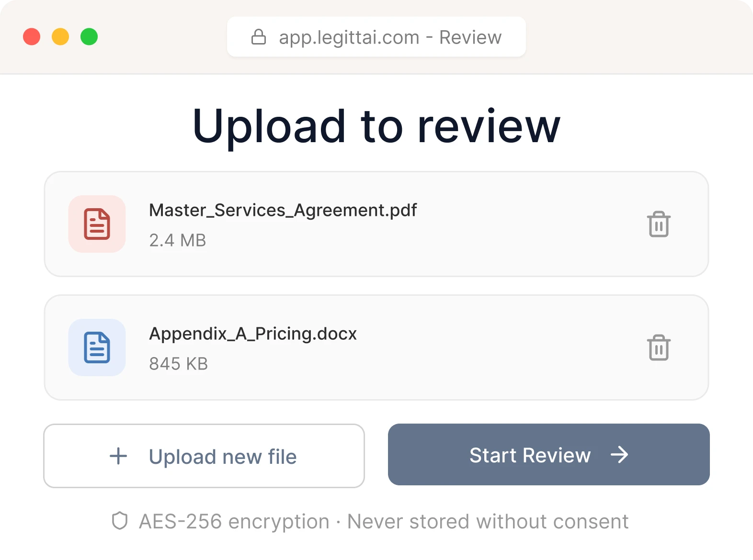
Task: Click the blue DOCX file icon
Action: click(97, 348)
